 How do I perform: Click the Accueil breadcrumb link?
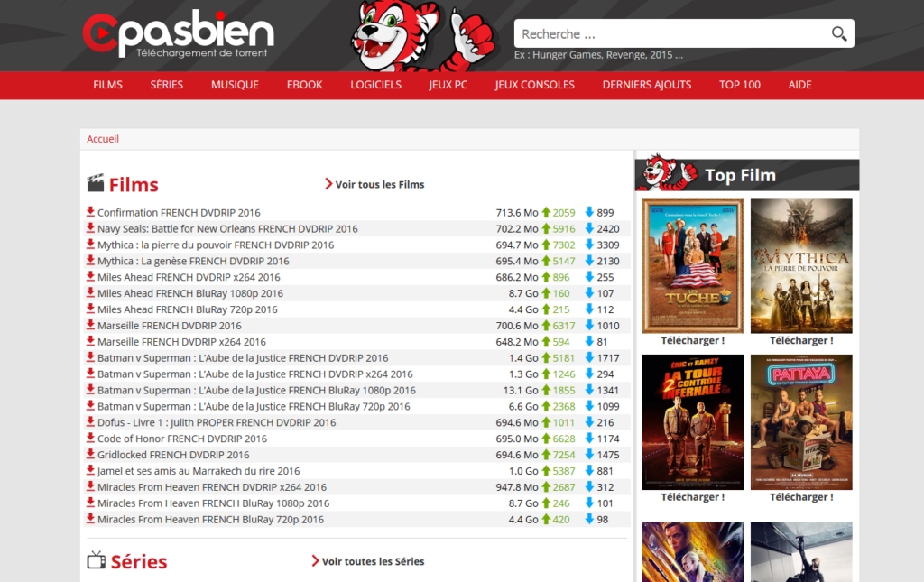(103, 139)
